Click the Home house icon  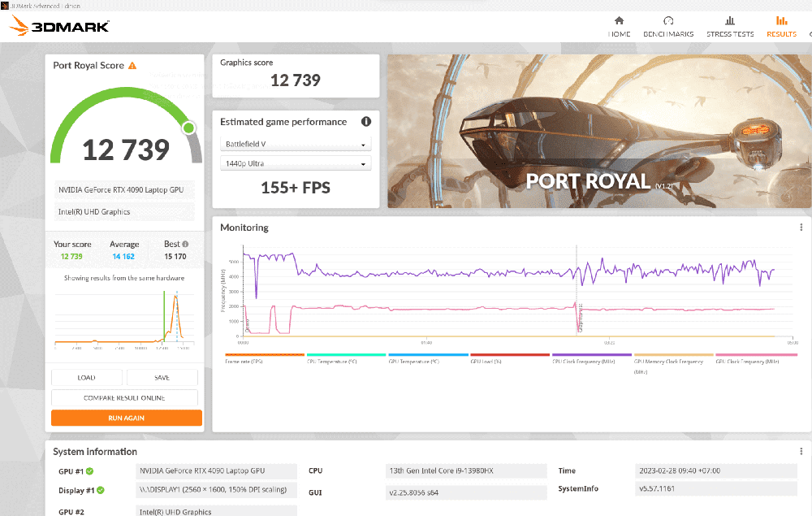(619, 21)
